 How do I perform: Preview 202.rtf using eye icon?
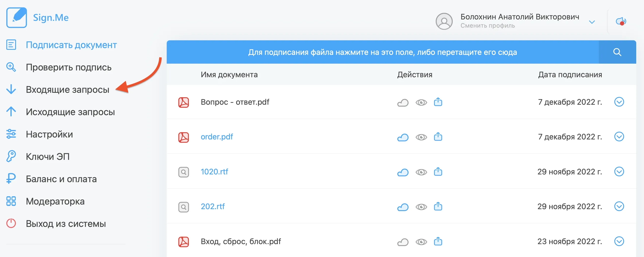421,207
